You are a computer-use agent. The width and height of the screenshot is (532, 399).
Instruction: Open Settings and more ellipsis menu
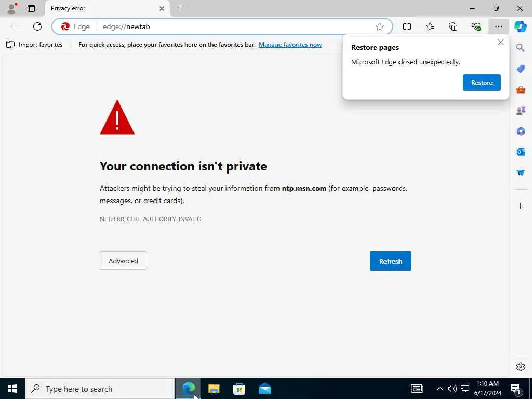498,26
